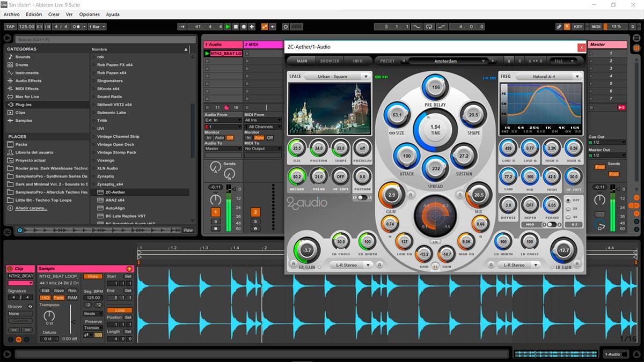The height and width of the screenshot is (362, 644).
Task: Open the INFO tab in Aether
Action: pyautogui.click(x=357, y=61)
